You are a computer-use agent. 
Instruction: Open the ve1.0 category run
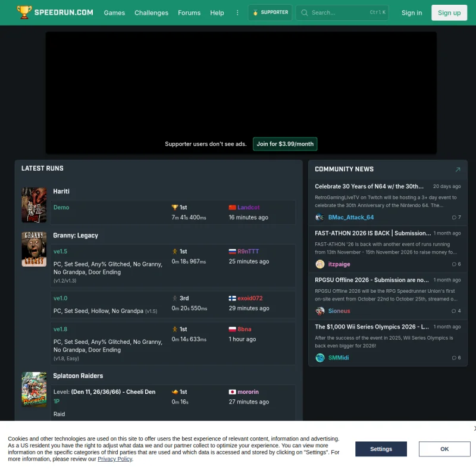point(60,299)
